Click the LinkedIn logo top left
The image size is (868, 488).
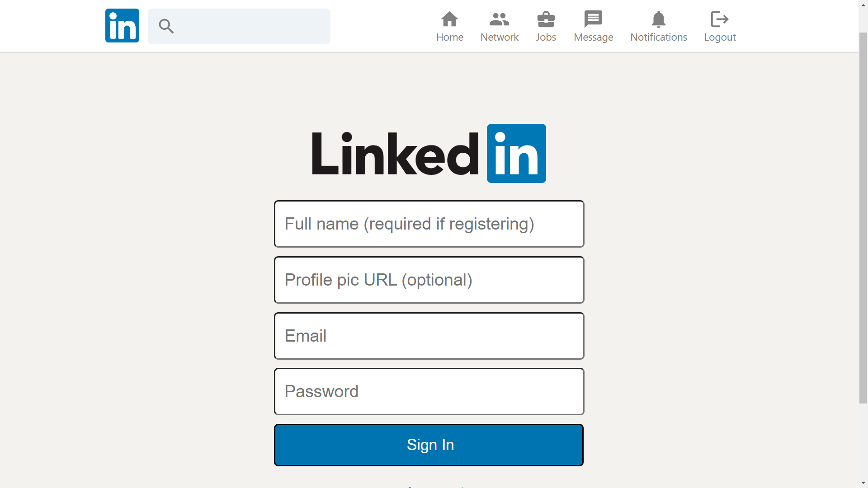[x=122, y=25]
